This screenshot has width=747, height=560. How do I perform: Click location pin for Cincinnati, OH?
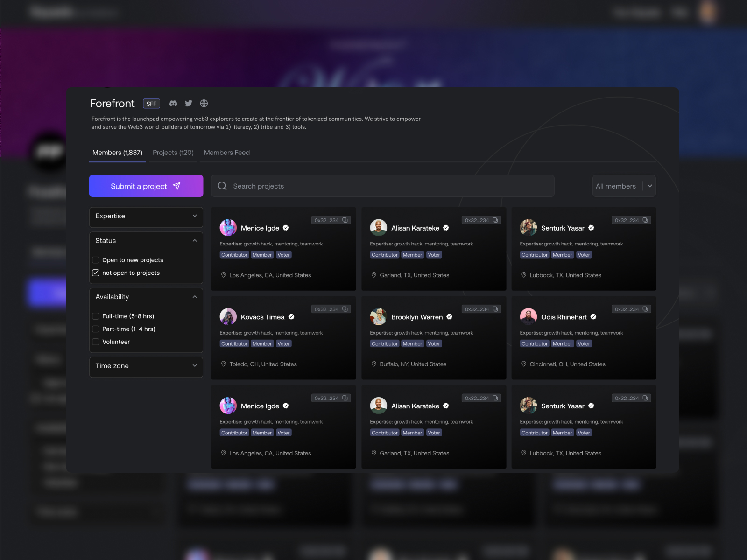(x=524, y=364)
